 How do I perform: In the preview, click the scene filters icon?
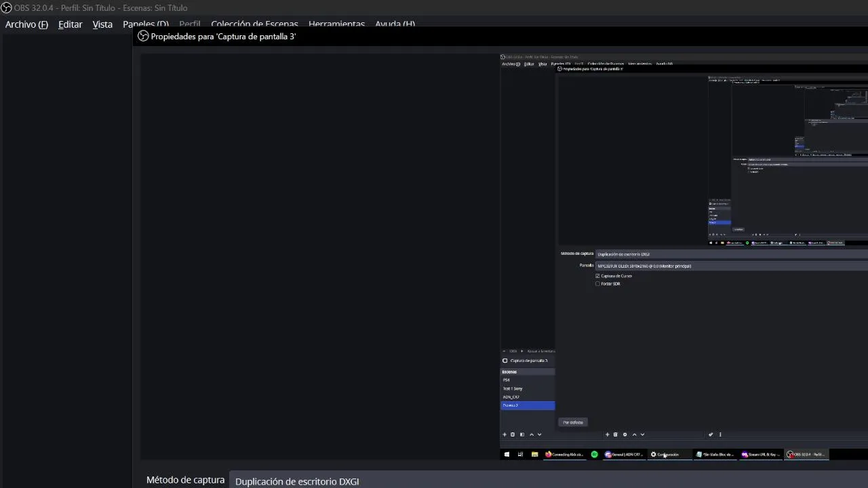point(522,434)
